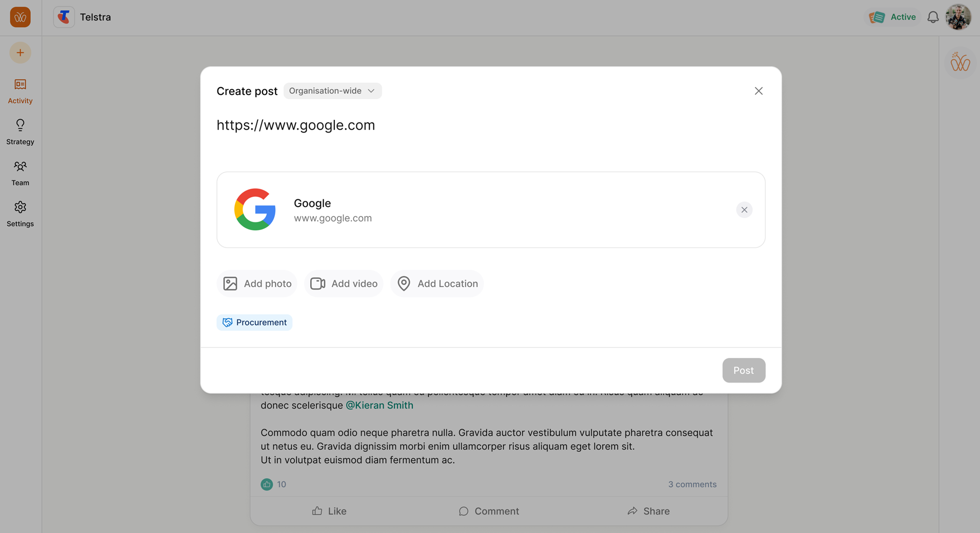Click the Post submit button
The image size is (980, 533).
[744, 370]
